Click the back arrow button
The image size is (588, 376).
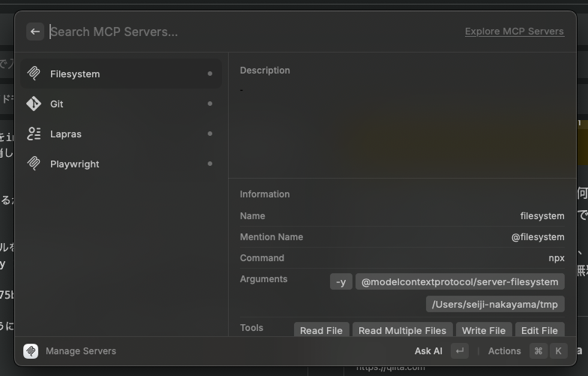click(34, 32)
